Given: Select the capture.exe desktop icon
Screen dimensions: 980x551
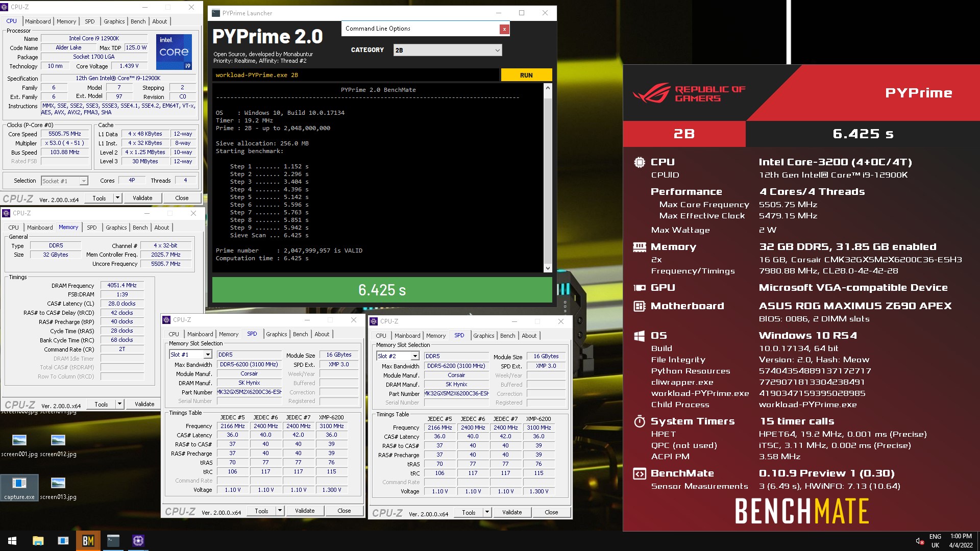Looking at the screenshot, I should (x=19, y=487).
